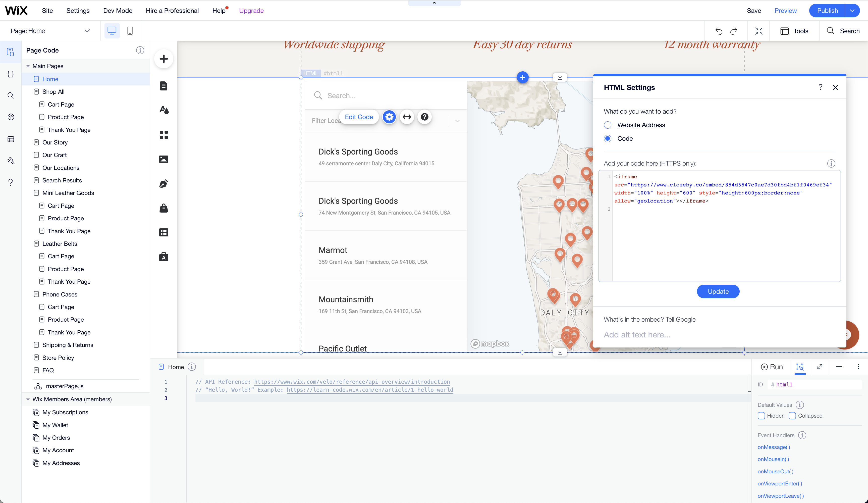Click the Add Elements plus icon
Screen dimensions: 868x503
[x=164, y=59]
